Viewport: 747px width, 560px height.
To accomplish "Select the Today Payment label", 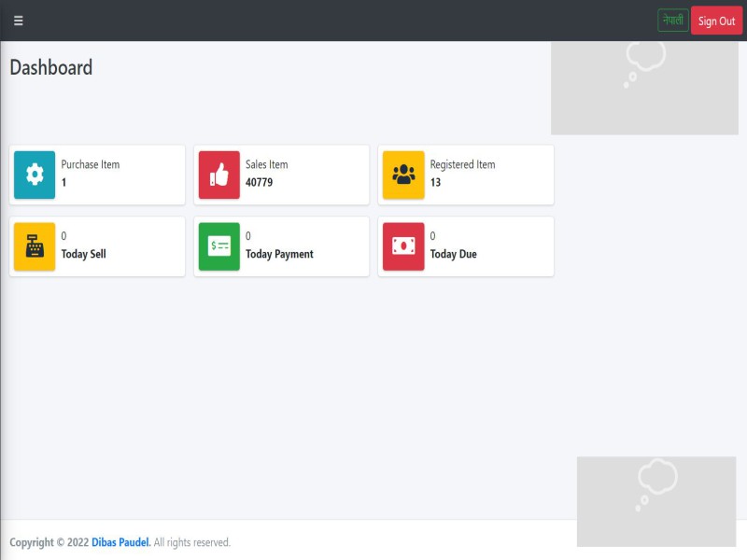I will point(279,254).
